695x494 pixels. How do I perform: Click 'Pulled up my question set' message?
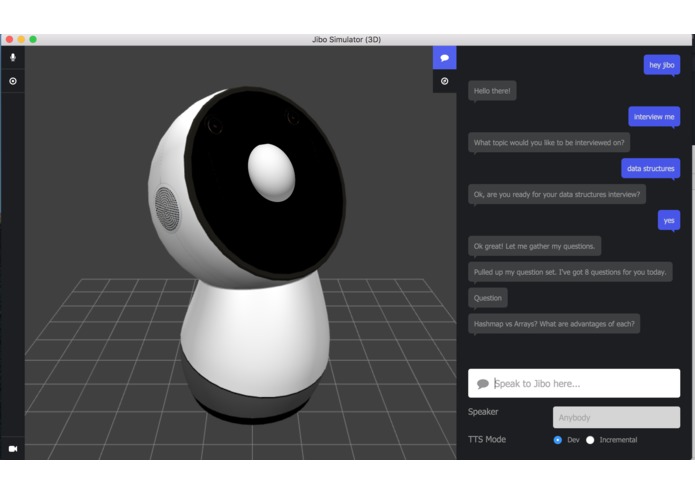[570, 272]
